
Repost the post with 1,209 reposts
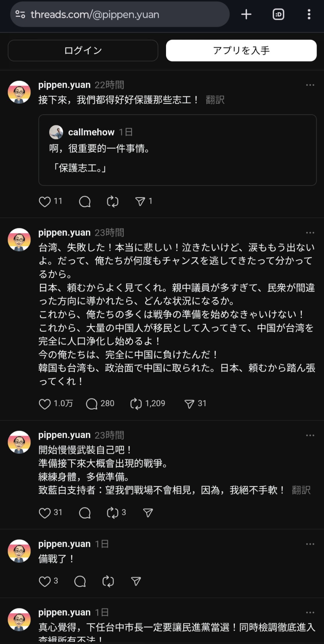(x=136, y=404)
